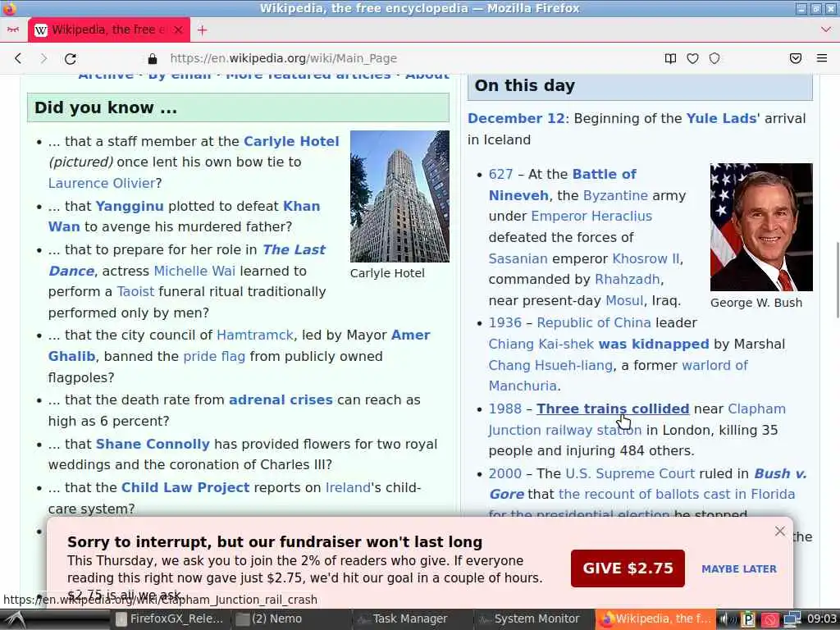
Task: Click the 627 year link
Action: pos(501,175)
